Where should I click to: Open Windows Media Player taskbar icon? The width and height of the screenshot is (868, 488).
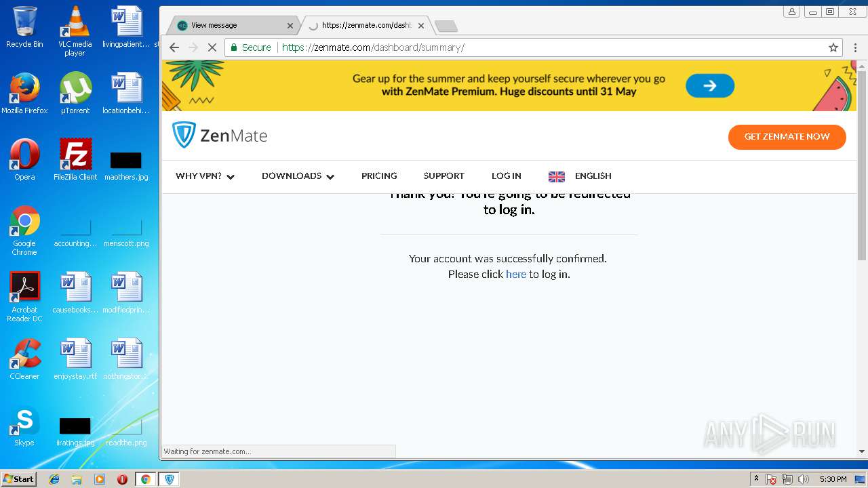click(x=100, y=479)
